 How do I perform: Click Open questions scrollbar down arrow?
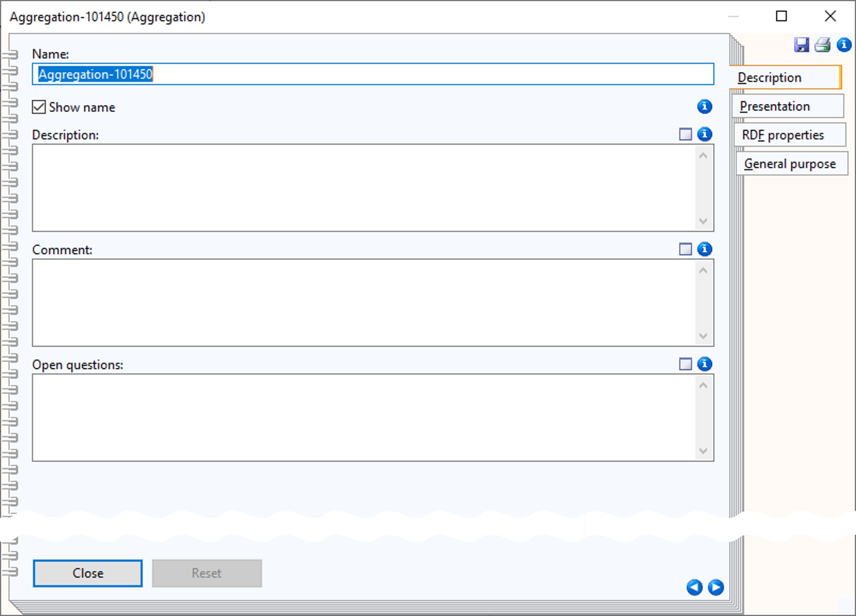[703, 451]
